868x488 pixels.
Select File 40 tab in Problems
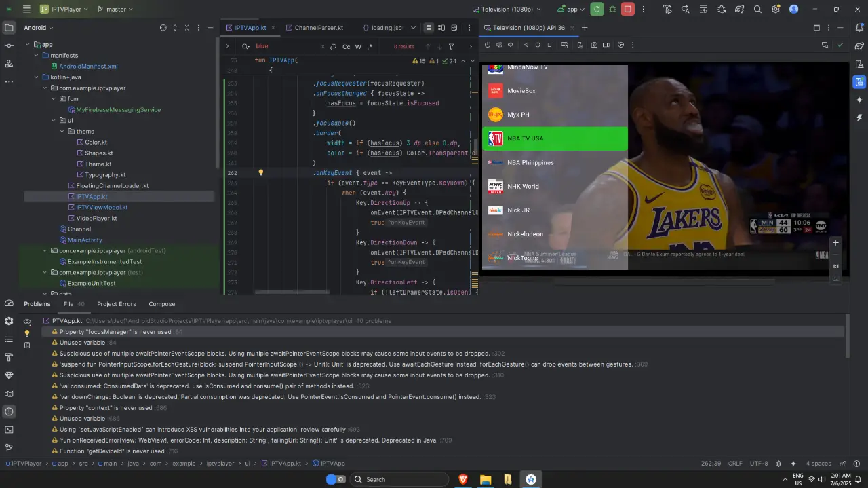click(74, 304)
